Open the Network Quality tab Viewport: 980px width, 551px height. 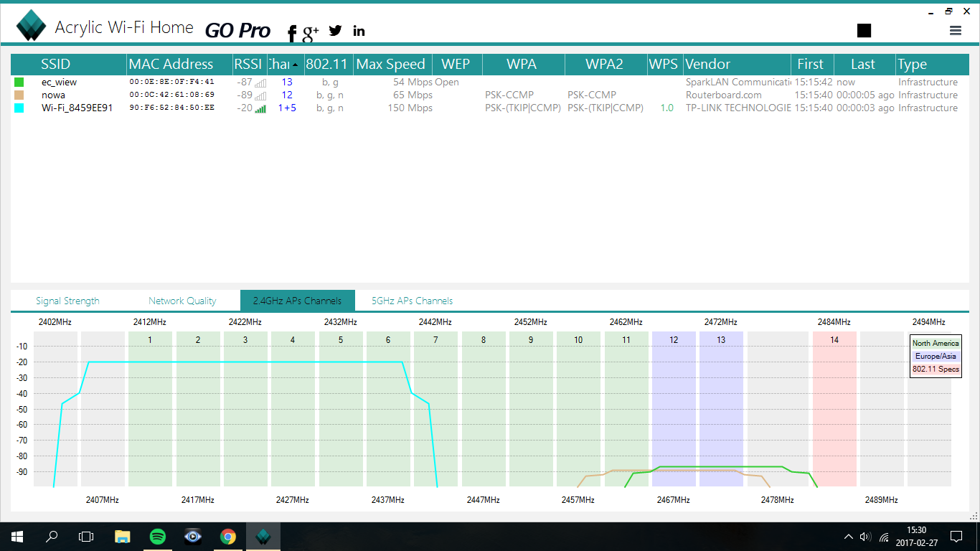pos(182,301)
